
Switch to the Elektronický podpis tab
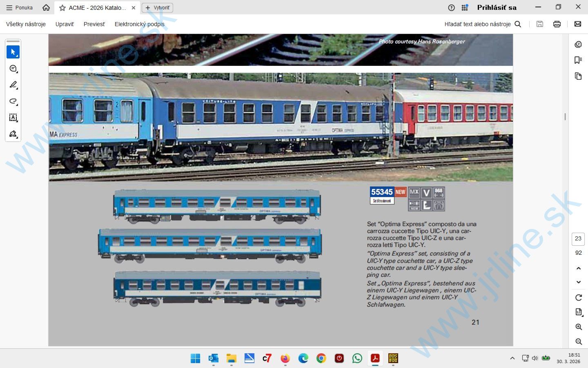point(139,24)
